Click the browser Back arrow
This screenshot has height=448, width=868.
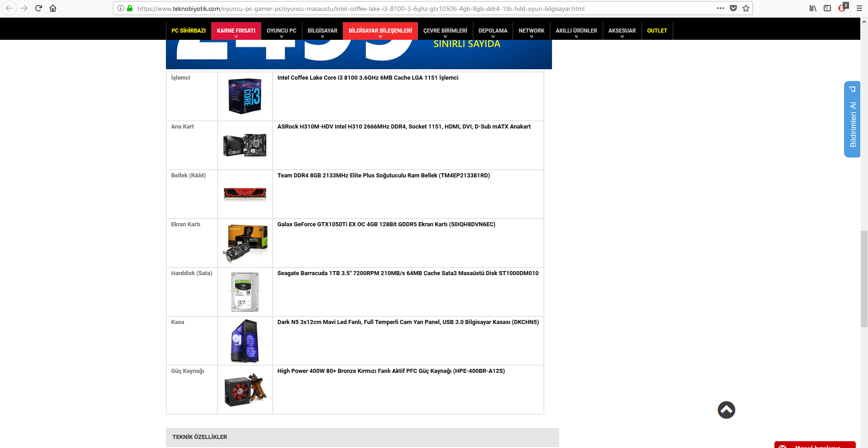[x=9, y=8]
